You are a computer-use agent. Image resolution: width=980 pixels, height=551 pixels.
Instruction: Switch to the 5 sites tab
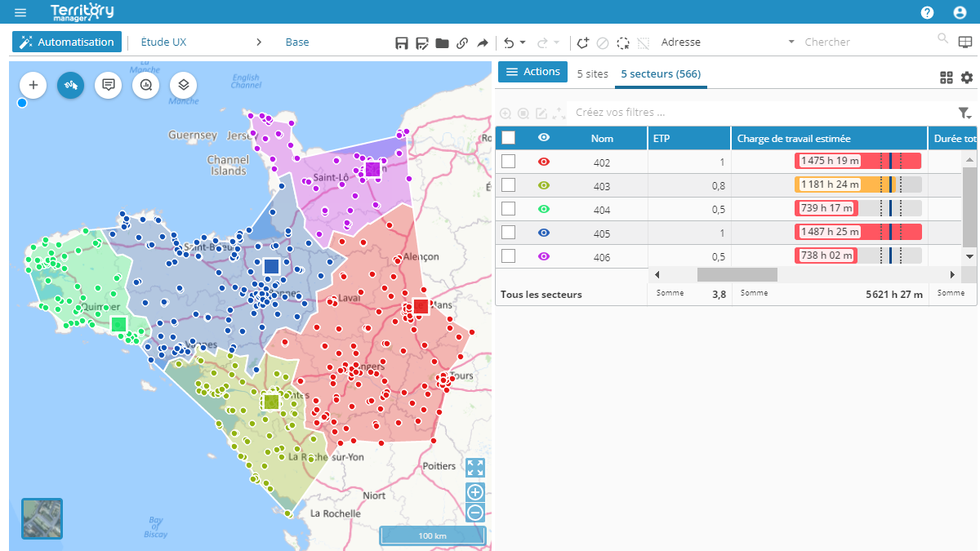(592, 73)
